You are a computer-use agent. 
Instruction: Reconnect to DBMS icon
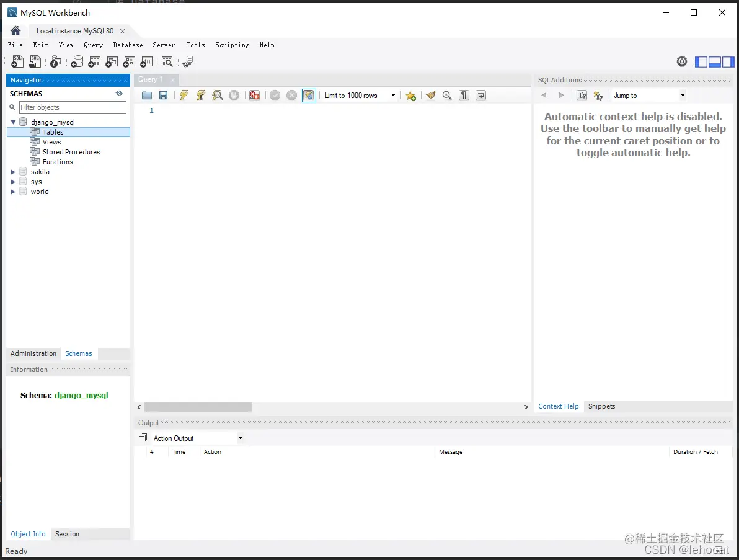coord(188,61)
